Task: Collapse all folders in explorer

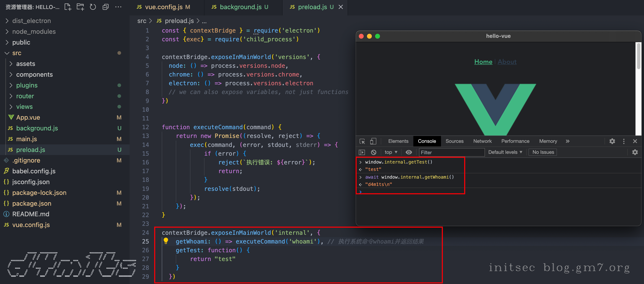Action: click(x=106, y=7)
